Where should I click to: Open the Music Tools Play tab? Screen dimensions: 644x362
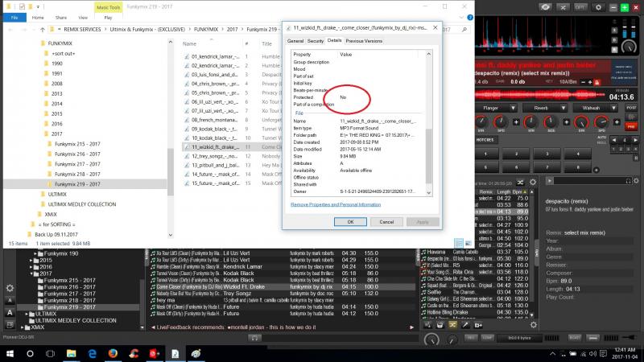pos(108,18)
